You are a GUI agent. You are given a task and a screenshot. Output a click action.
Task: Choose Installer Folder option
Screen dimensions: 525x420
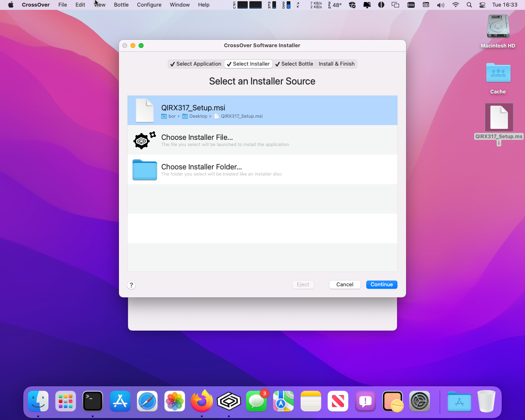click(262, 169)
